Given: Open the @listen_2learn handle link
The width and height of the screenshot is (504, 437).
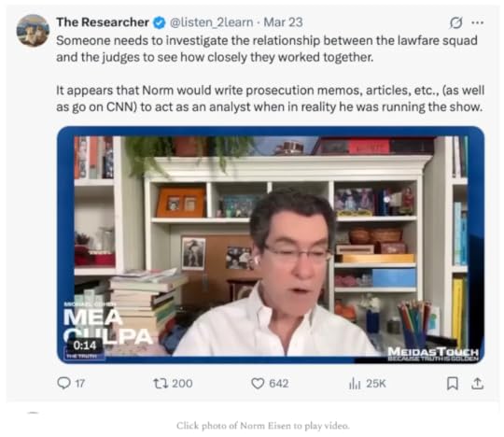Looking at the screenshot, I should tap(211, 22).
